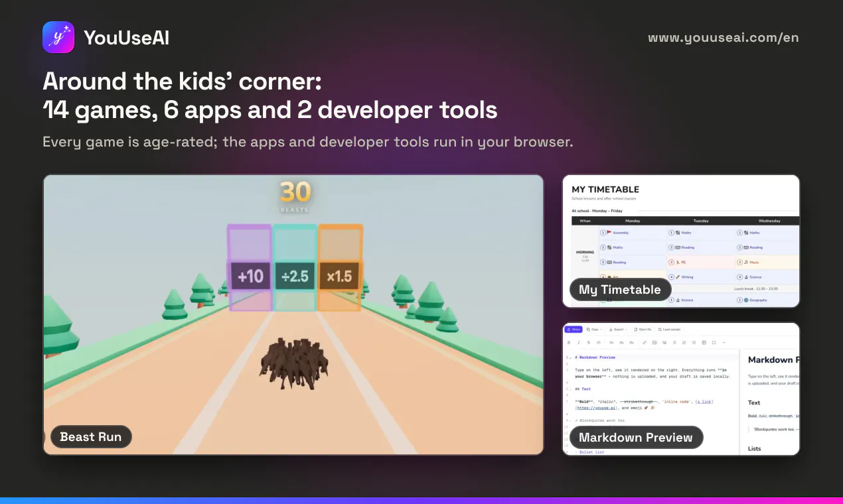Screen dimensions: 843x504
Task: Click the Bold formatting icon in Markdown toolbar
Action: 569,342
